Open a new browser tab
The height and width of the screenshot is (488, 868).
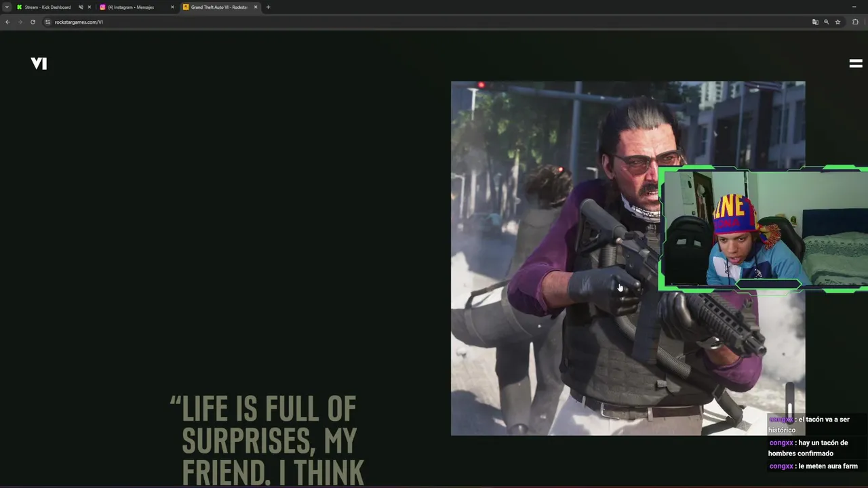coord(268,7)
